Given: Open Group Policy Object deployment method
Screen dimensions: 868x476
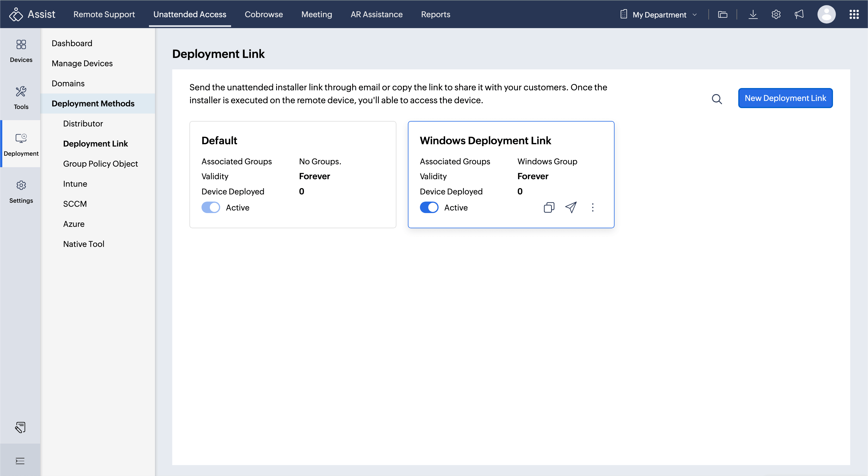Looking at the screenshot, I should point(100,164).
